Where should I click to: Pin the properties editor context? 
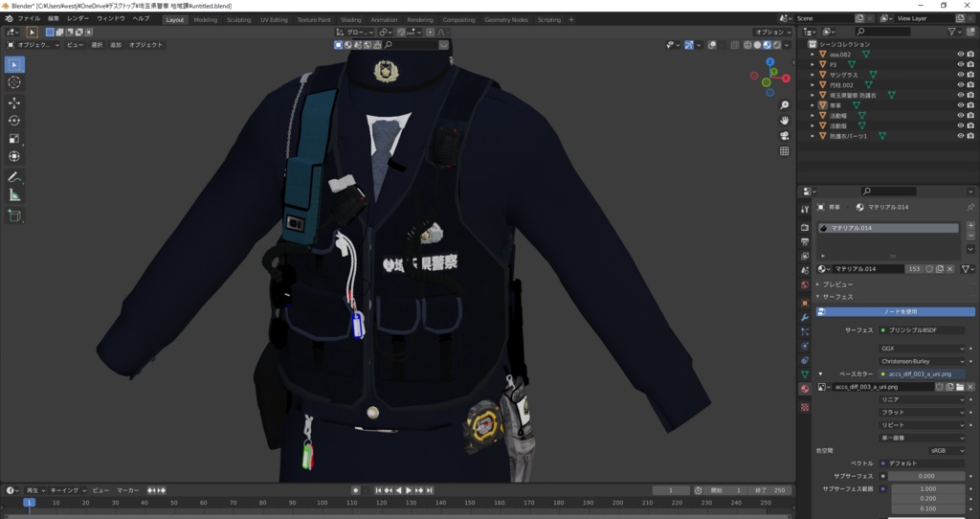coord(970,207)
